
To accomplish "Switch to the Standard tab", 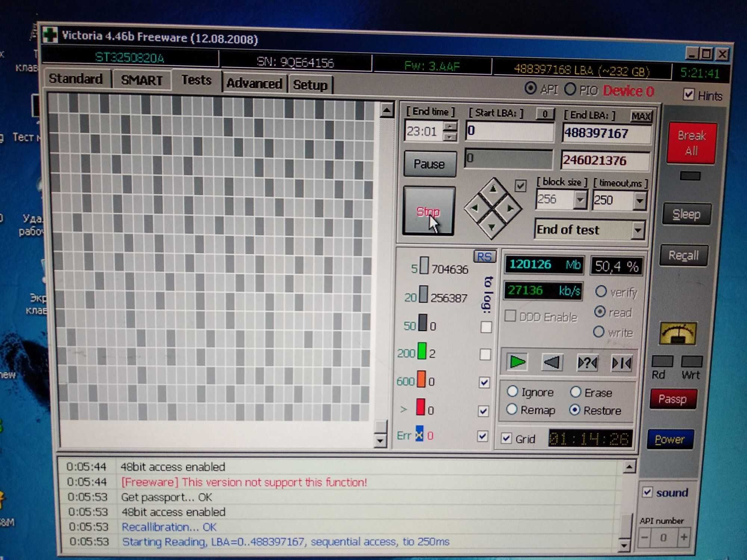I will click(x=76, y=78).
